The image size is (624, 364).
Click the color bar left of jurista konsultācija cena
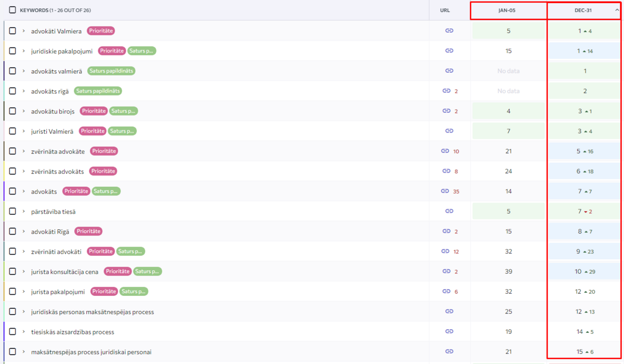4,271
